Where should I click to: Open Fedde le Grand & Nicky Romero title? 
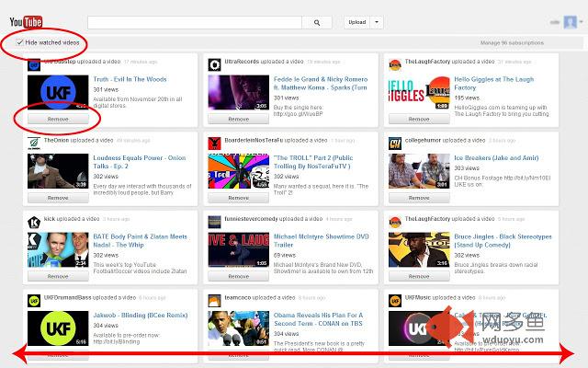[x=321, y=84]
